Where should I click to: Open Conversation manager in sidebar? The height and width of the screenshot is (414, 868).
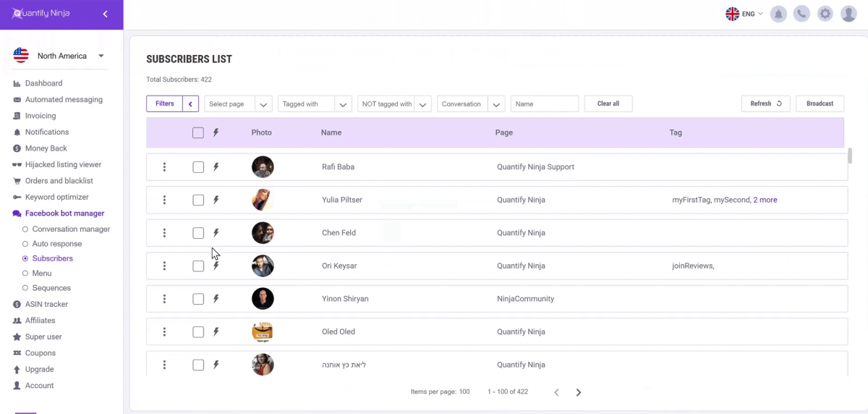click(x=71, y=229)
